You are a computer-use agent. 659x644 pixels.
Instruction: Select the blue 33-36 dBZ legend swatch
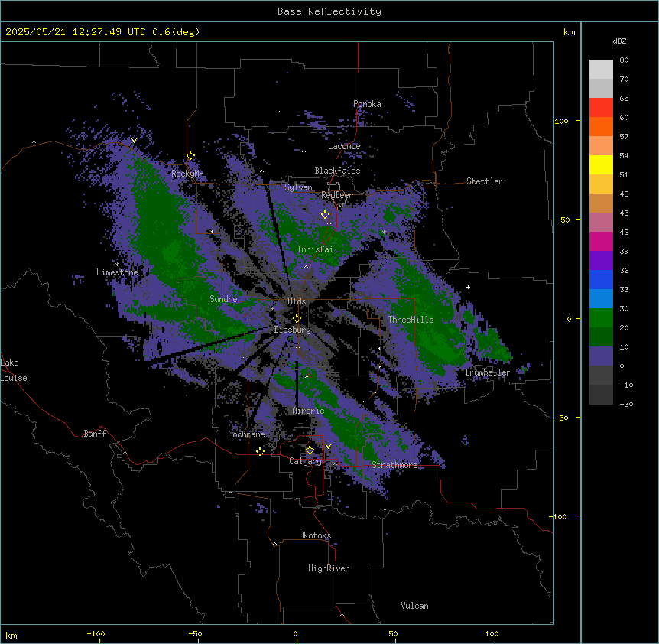tap(601, 279)
